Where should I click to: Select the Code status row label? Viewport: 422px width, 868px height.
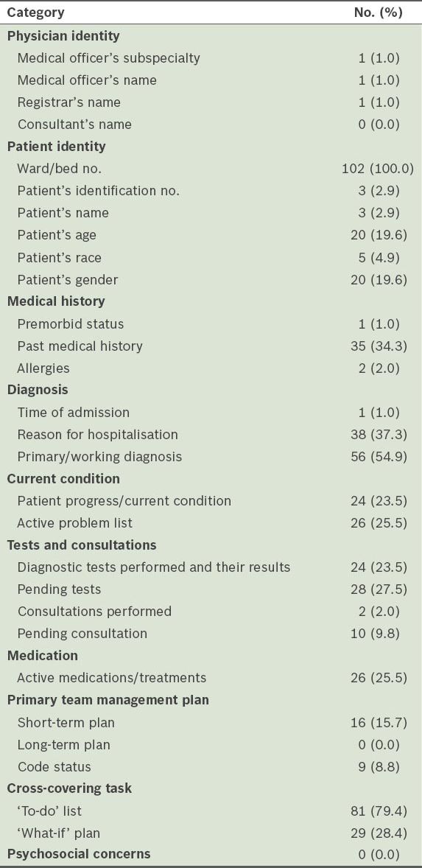54,767
